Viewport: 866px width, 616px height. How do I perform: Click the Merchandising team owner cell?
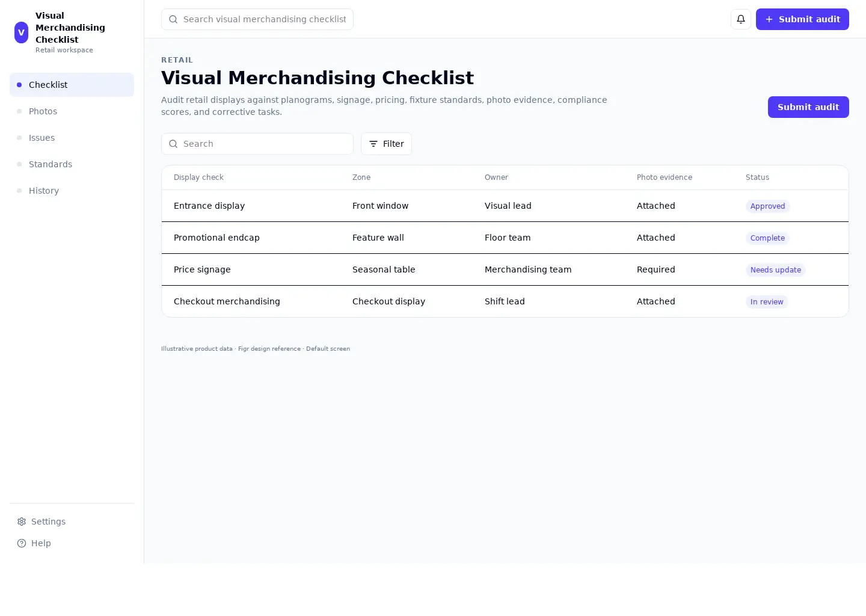pos(528,269)
